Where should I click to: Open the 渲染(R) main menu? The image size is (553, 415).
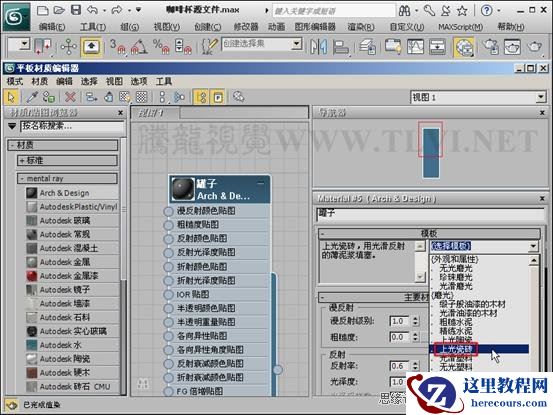[361, 27]
